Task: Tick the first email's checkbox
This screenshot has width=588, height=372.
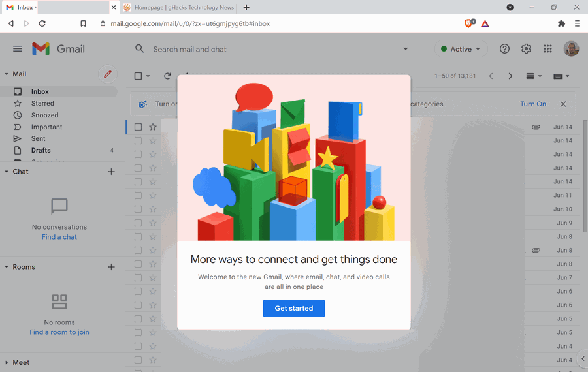Action: pyautogui.click(x=138, y=127)
